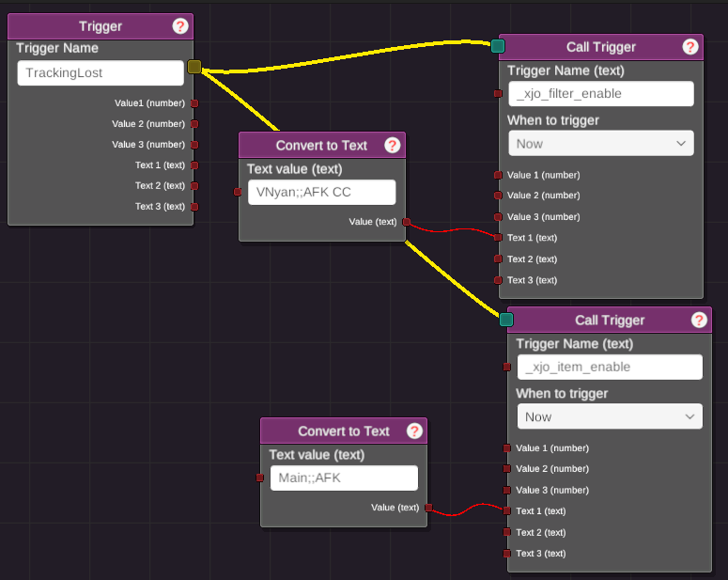
Task: Select the upper Call Trigger node title
Action: click(x=601, y=47)
